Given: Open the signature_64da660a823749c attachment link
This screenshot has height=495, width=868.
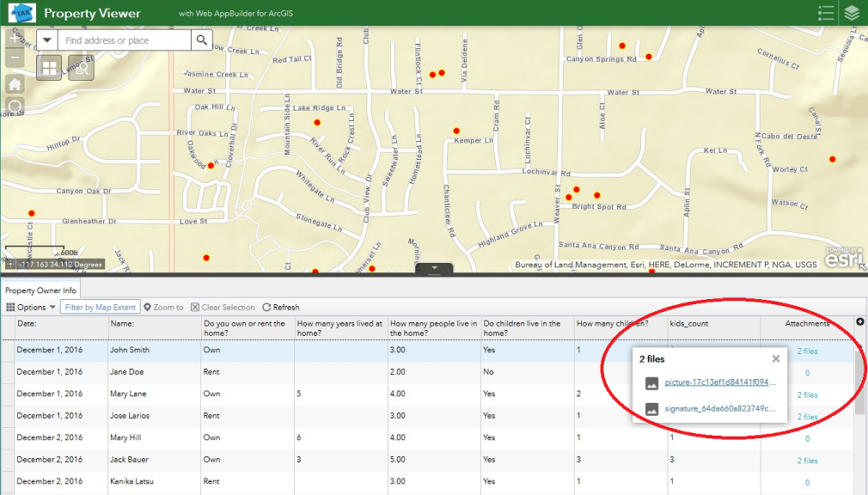Looking at the screenshot, I should coord(720,409).
